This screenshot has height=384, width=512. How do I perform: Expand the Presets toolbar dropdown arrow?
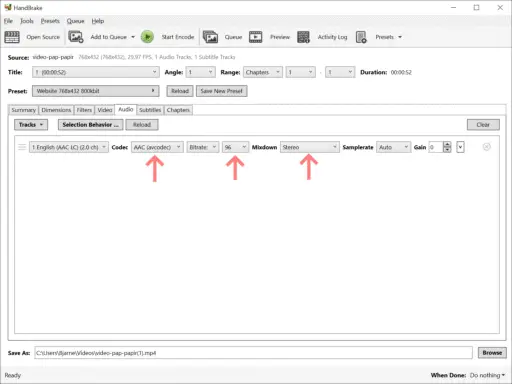tap(400, 37)
